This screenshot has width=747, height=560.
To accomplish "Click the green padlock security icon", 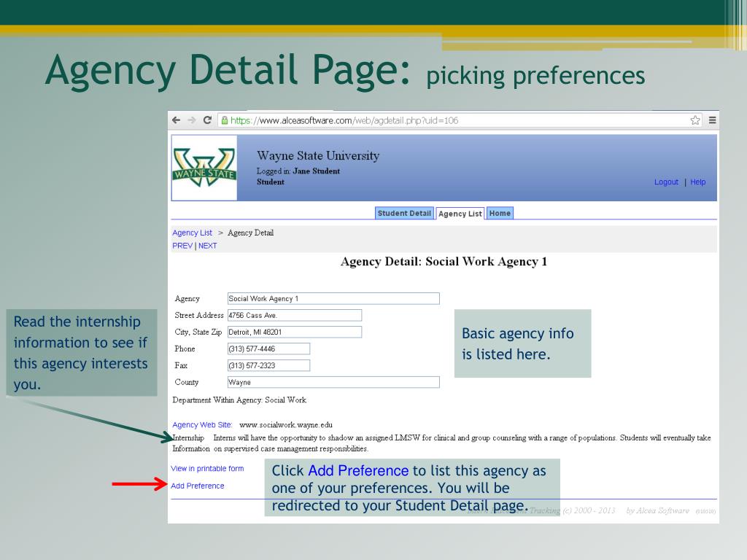I will coord(225,120).
